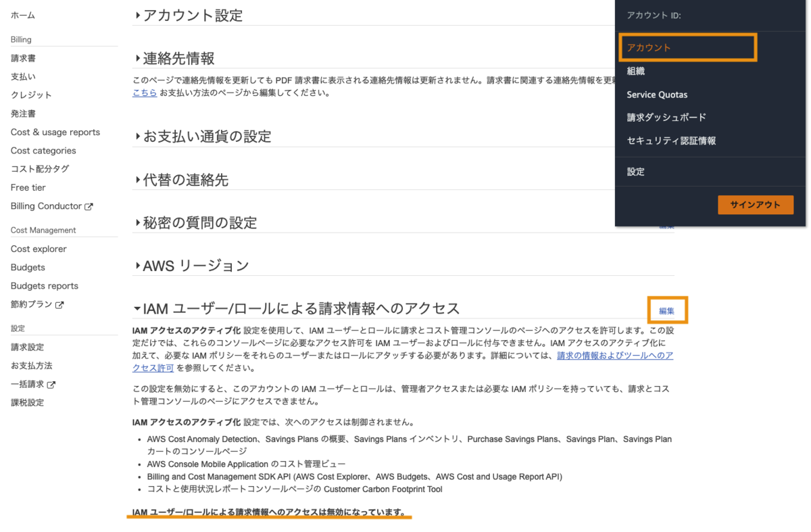Open Budgets in the sidebar

point(28,268)
